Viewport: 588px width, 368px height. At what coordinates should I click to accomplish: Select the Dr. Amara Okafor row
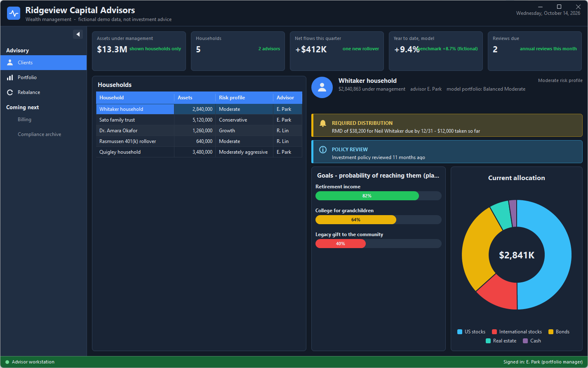pos(199,131)
